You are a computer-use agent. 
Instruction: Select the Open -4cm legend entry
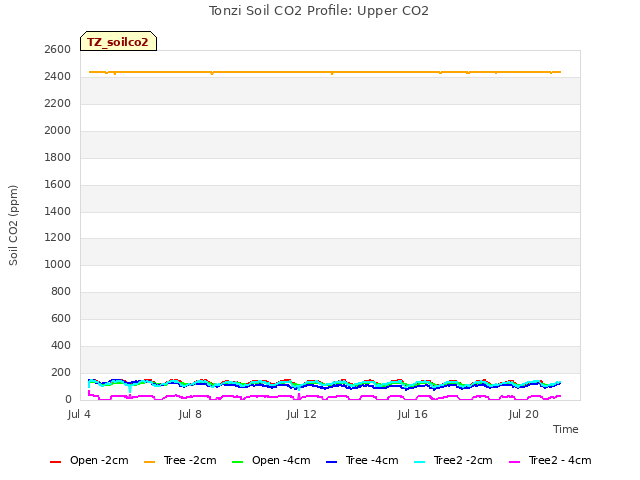271,460
